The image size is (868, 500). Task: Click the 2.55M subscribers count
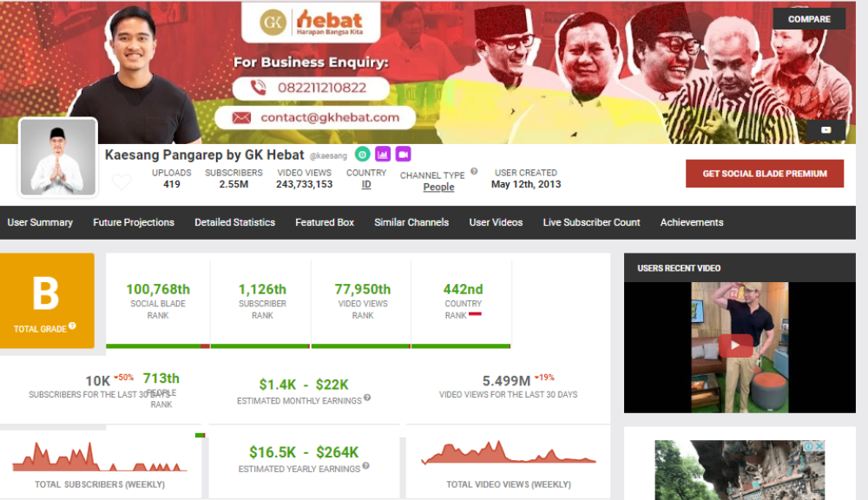[233, 184]
